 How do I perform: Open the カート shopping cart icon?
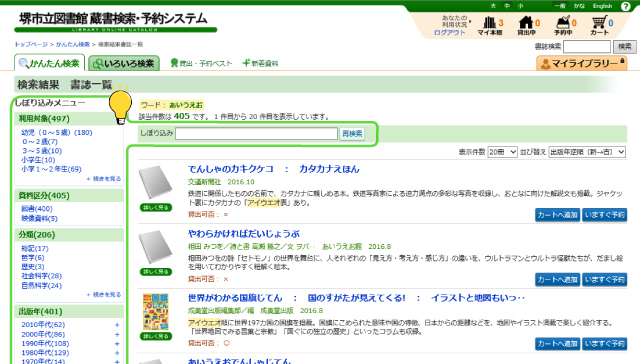pos(600,25)
